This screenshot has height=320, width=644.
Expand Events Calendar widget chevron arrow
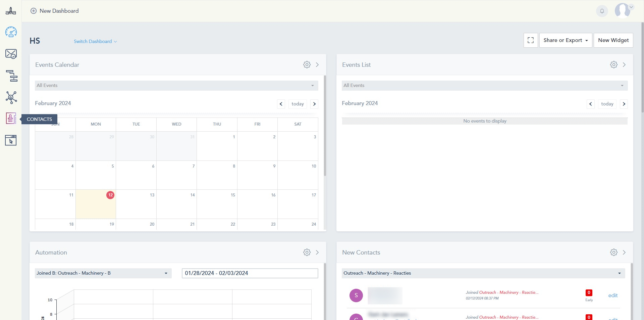tap(317, 65)
